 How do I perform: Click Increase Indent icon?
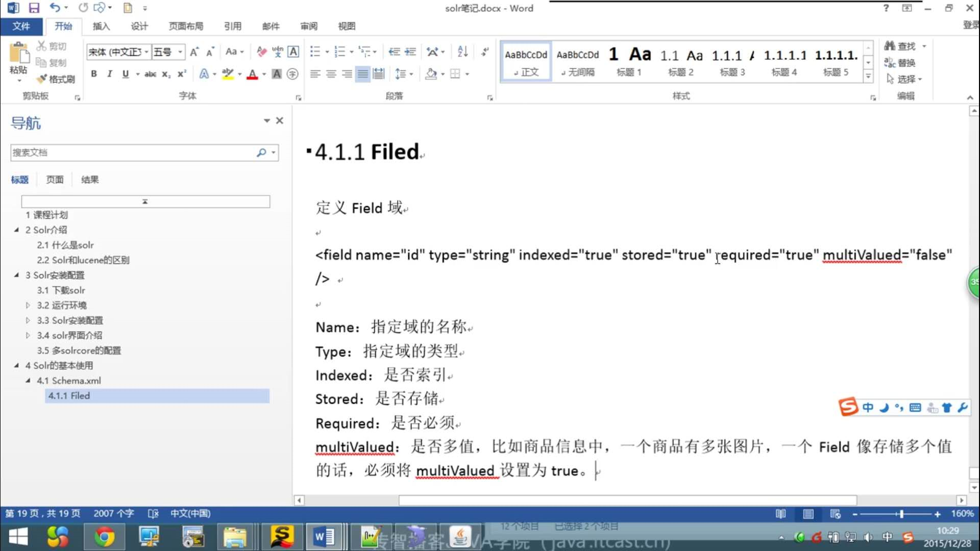(410, 52)
